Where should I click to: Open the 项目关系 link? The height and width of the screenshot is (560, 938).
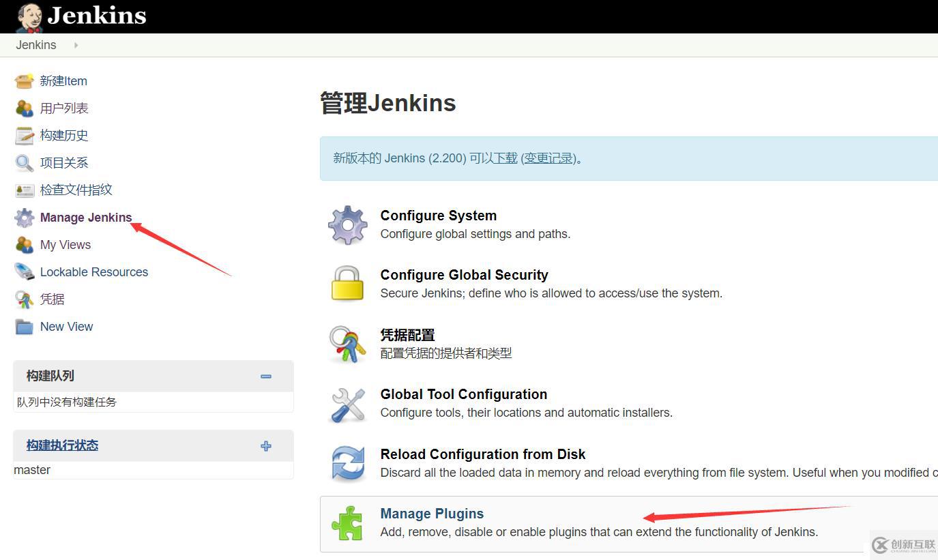pyautogui.click(x=64, y=163)
